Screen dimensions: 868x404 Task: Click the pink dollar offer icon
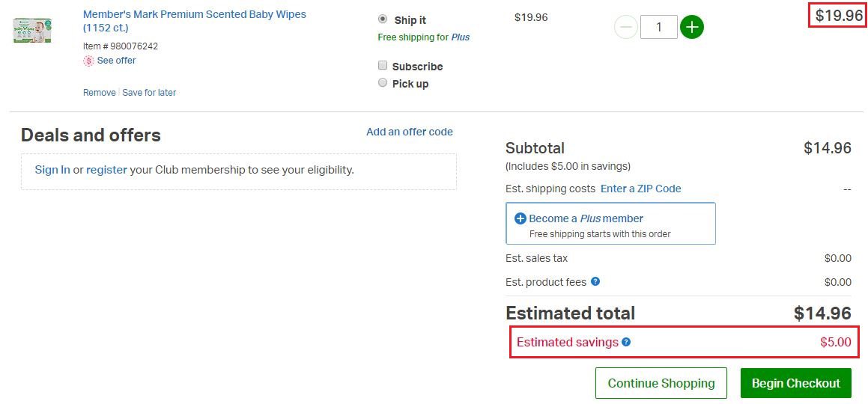click(88, 61)
